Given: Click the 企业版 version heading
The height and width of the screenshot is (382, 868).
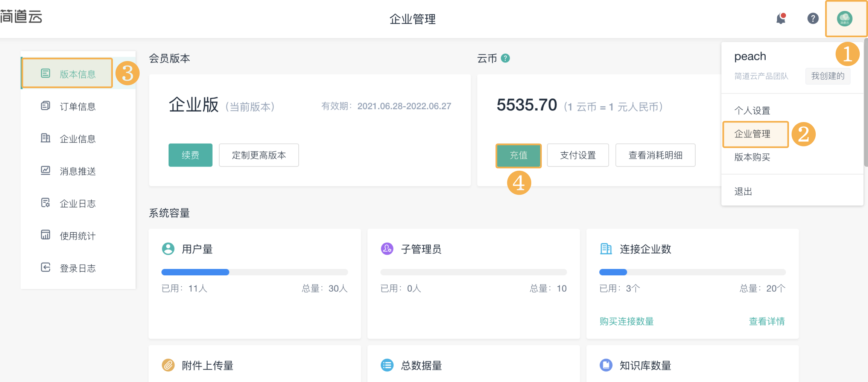Looking at the screenshot, I should (194, 105).
